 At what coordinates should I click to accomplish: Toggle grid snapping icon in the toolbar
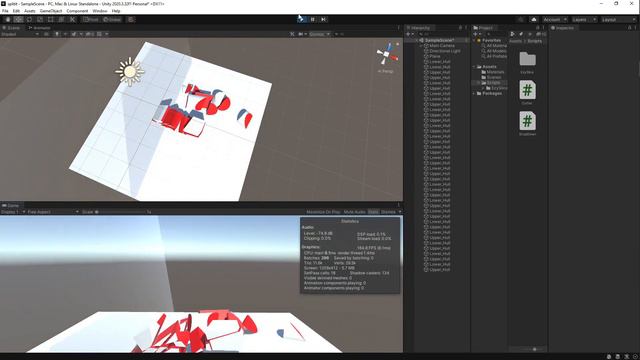131,19
